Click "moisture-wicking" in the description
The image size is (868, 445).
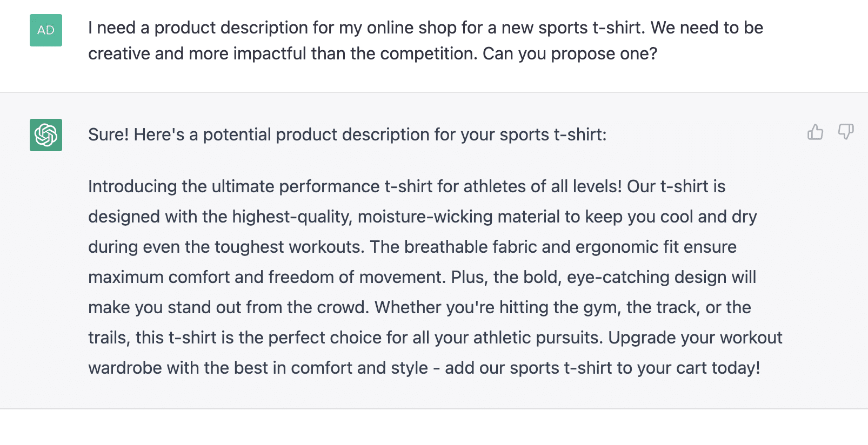point(425,217)
